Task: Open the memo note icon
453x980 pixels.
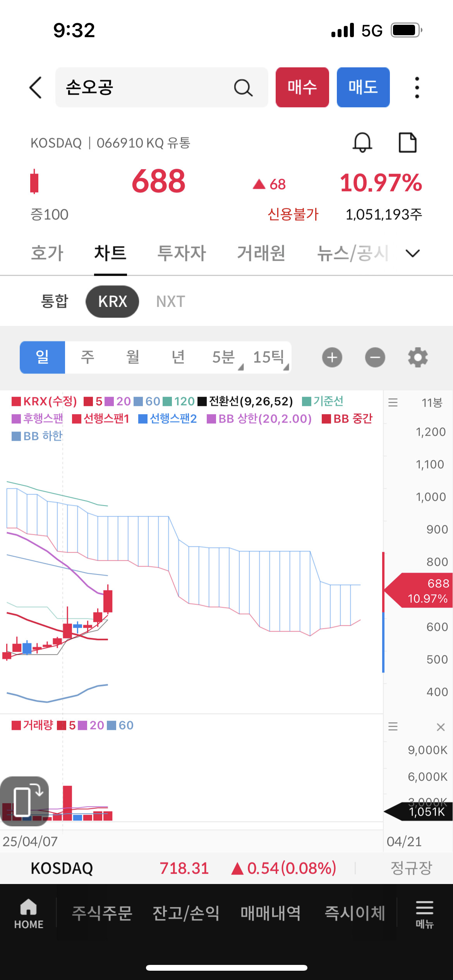Action: tap(407, 142)
